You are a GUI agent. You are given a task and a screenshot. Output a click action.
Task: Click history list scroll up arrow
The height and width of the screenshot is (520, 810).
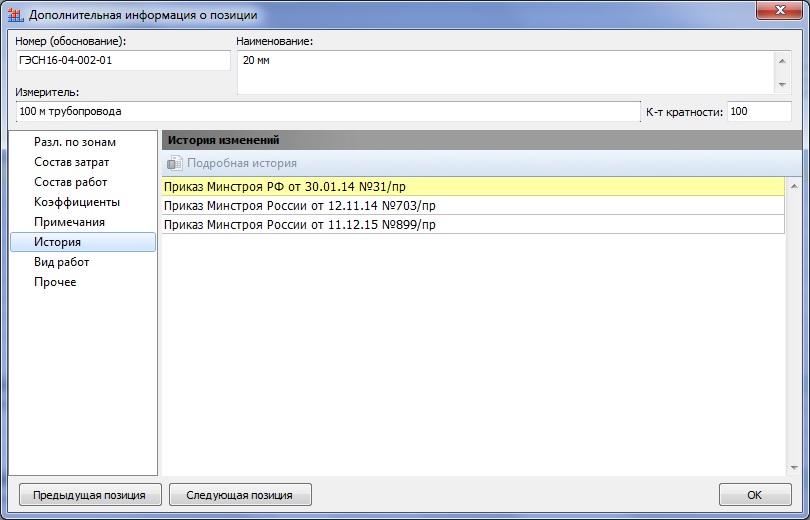794,186
